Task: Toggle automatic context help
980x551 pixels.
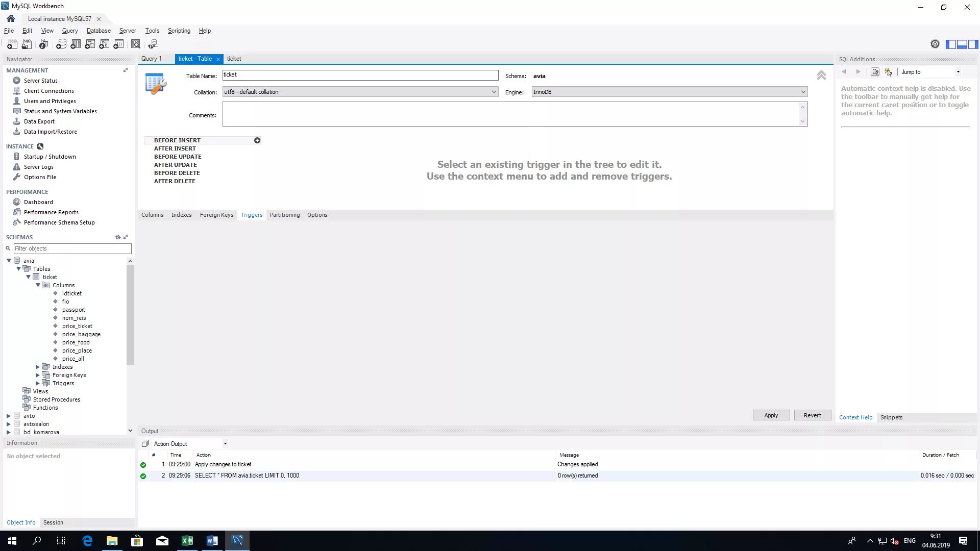Action: [889, 72]
